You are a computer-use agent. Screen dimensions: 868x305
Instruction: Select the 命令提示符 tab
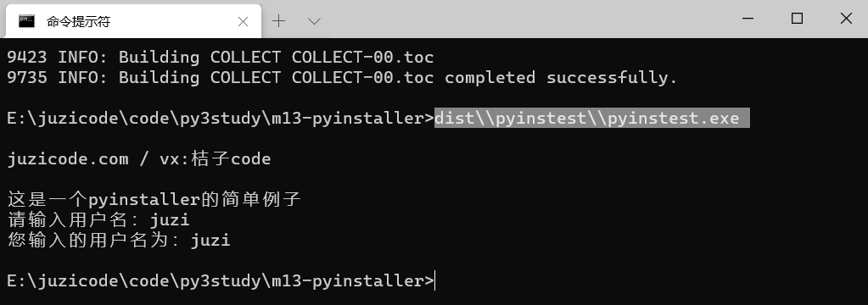133,21
